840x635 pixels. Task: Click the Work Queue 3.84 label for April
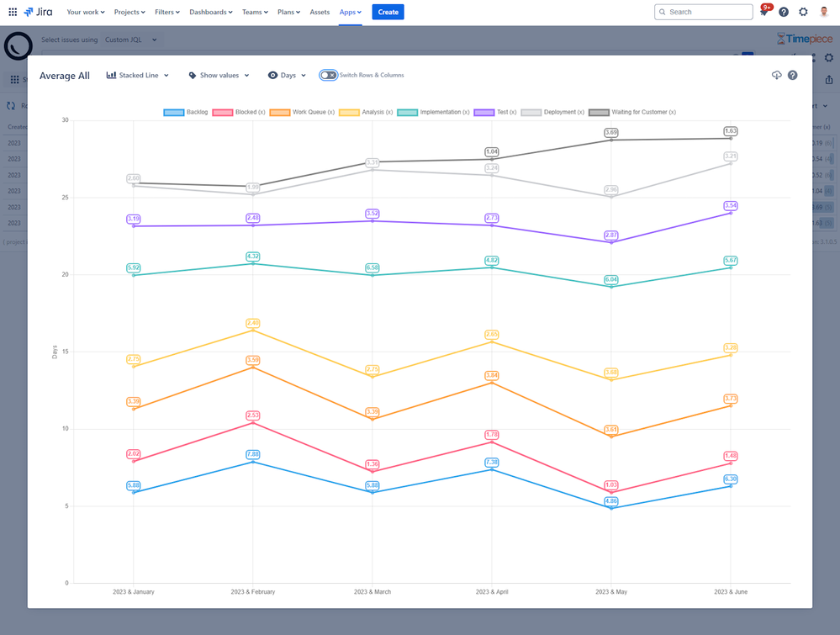click(x=492, y=375)
